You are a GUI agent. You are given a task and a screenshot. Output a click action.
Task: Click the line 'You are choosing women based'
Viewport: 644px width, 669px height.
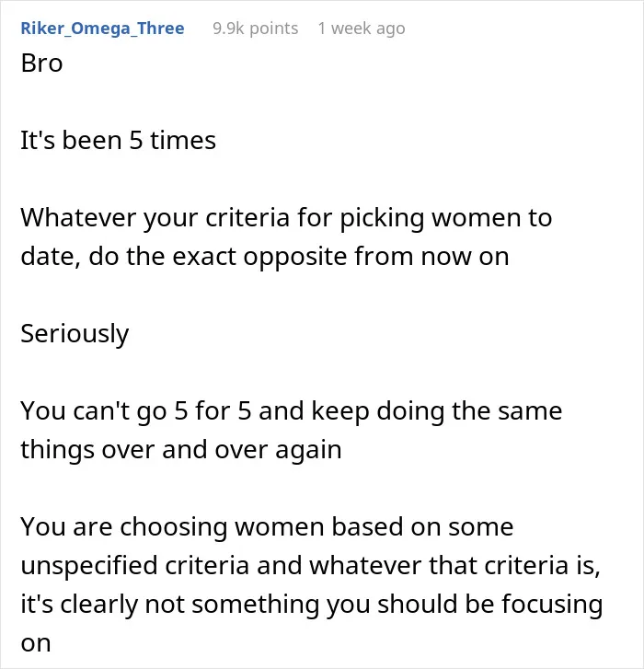click(267, 527)
